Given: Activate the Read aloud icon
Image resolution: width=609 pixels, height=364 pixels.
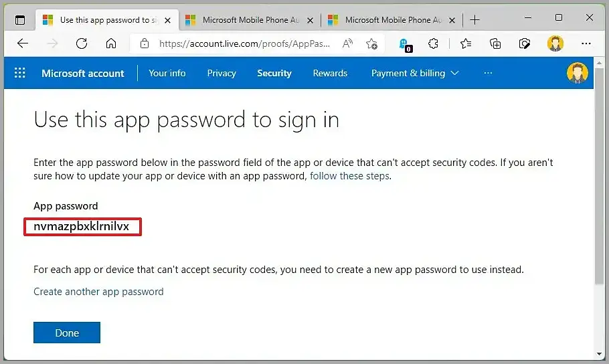Looking at the screenshot, I should pos(347,43).
